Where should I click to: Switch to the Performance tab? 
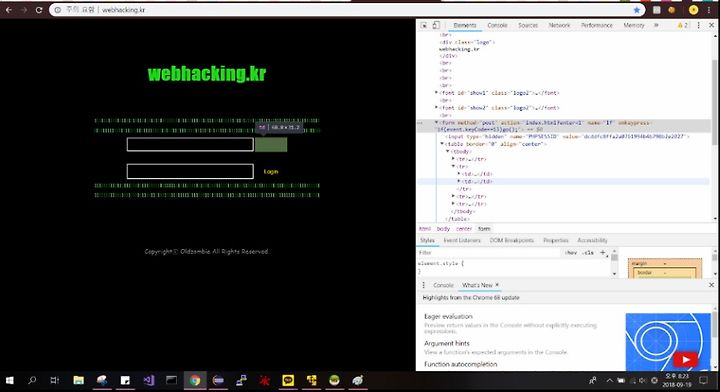(x=596, y=25)
